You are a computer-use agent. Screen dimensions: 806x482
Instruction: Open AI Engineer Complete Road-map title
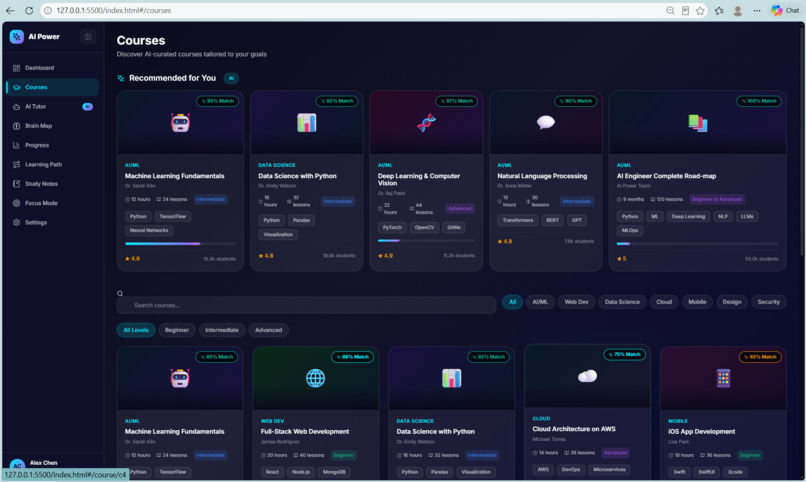pyautogui.click(x=666, y=176)
